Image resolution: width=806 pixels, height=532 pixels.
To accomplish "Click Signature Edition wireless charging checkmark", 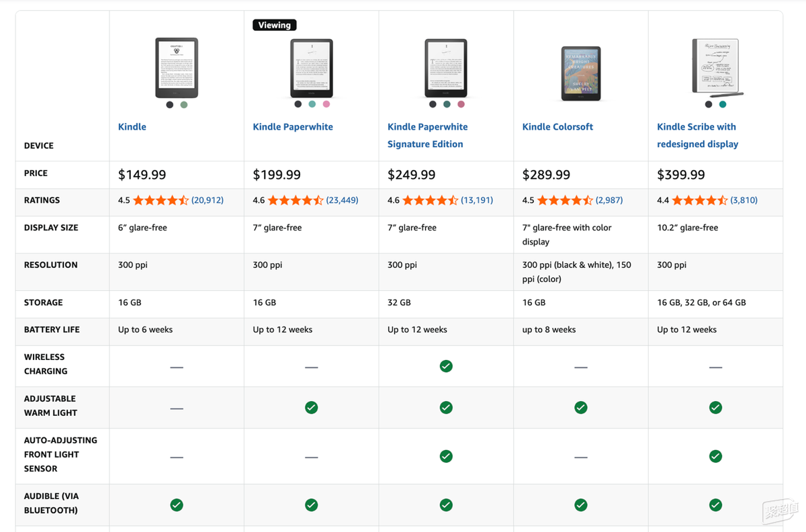I will (446, 366).
